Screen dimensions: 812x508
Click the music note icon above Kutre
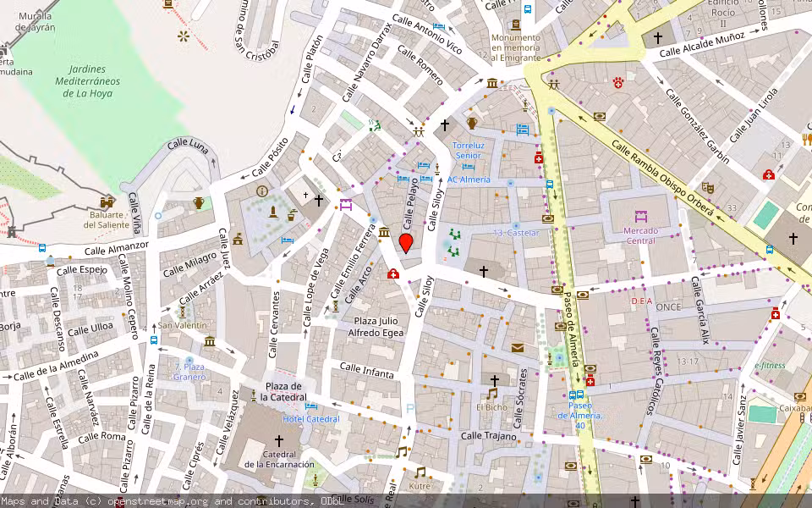click(x=420, y=472)
